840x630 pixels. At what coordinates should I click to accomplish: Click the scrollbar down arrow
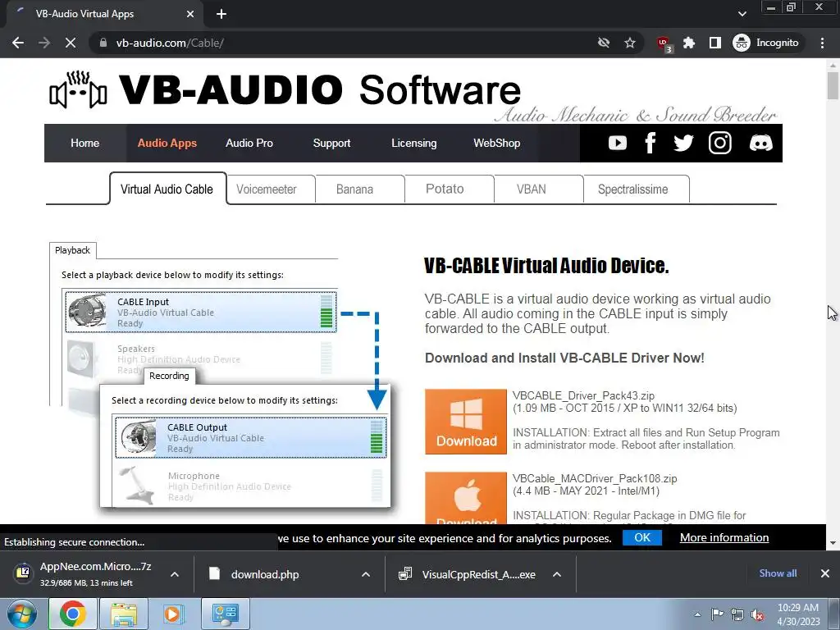click(833, 543)
